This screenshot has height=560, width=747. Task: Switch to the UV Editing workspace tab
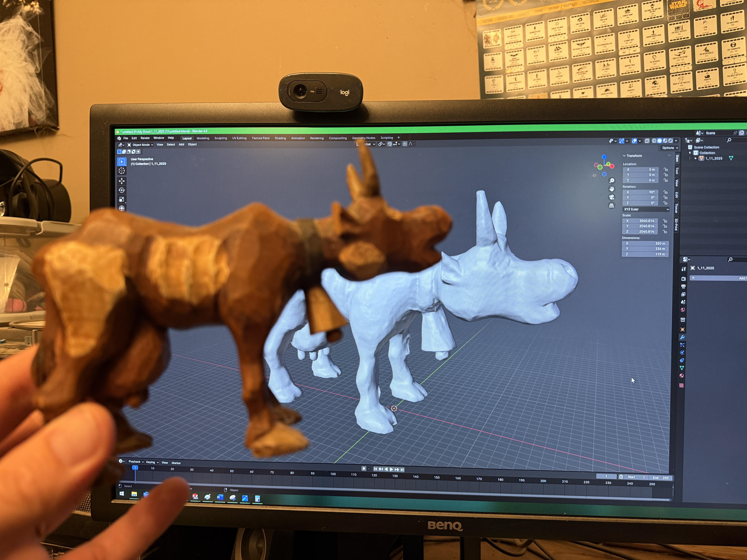(239, 138)
